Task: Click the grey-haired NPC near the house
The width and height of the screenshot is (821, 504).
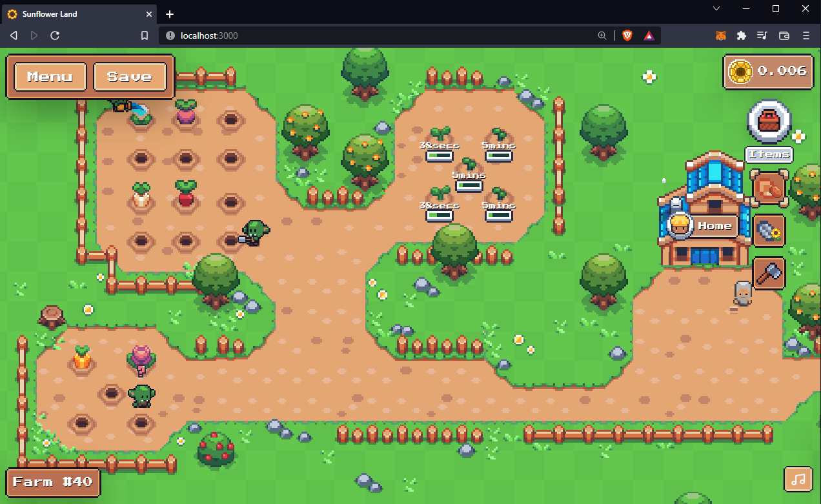Action: 743,294
